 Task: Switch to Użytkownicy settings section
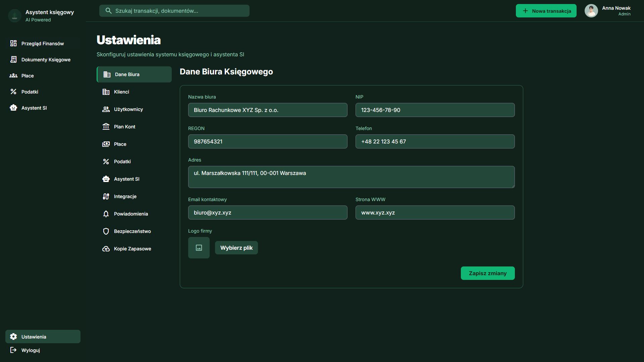[128, 109]
